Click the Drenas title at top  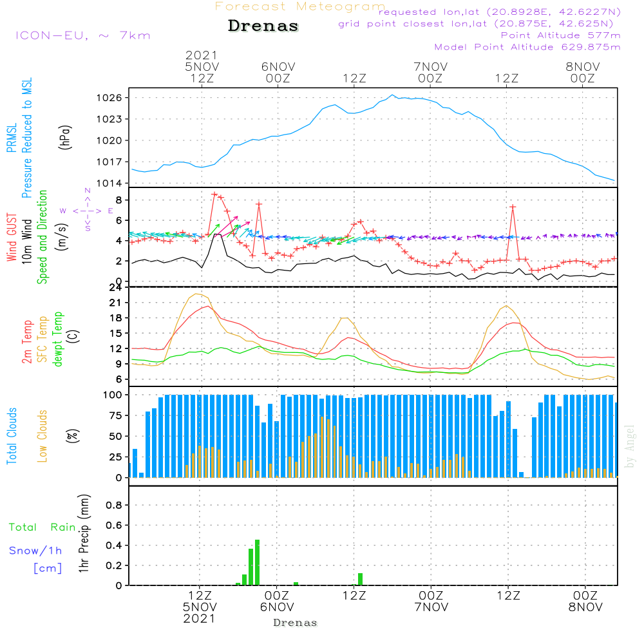coord(263,26)
